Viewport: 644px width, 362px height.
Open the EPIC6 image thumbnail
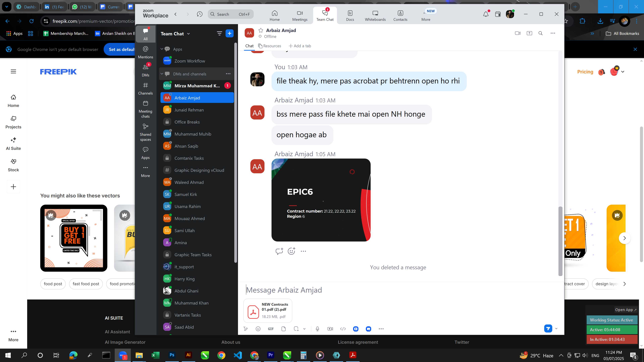click(321, 200)
